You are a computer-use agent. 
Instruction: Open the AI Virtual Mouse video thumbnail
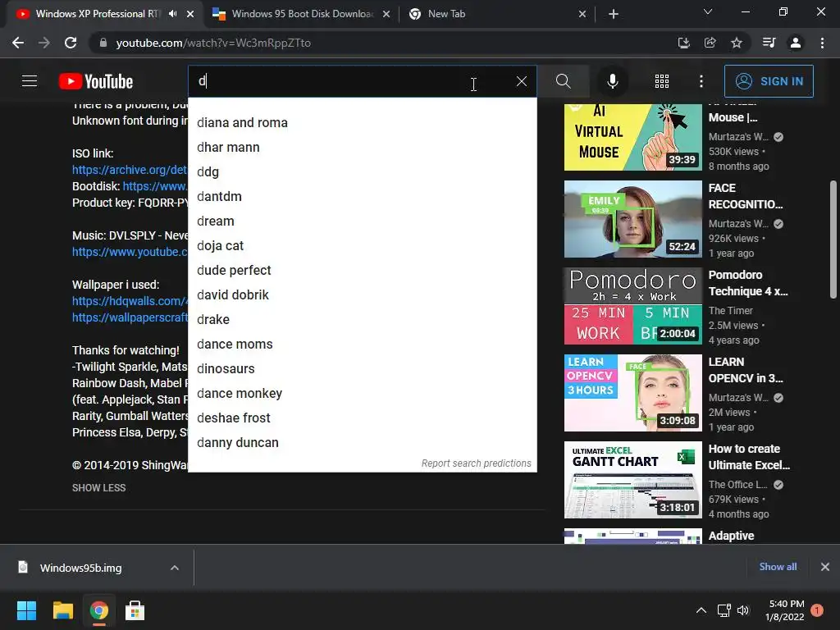(632, 137)
